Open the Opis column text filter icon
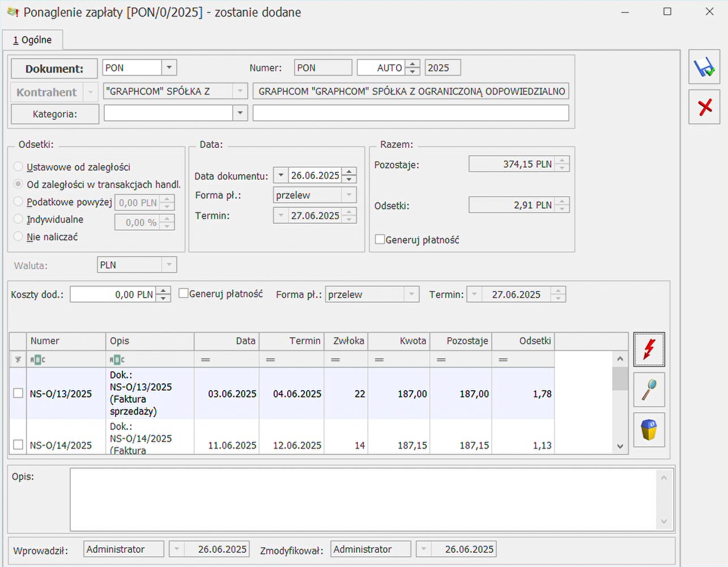Screen dimensions: 728x567 coord(117,359)
